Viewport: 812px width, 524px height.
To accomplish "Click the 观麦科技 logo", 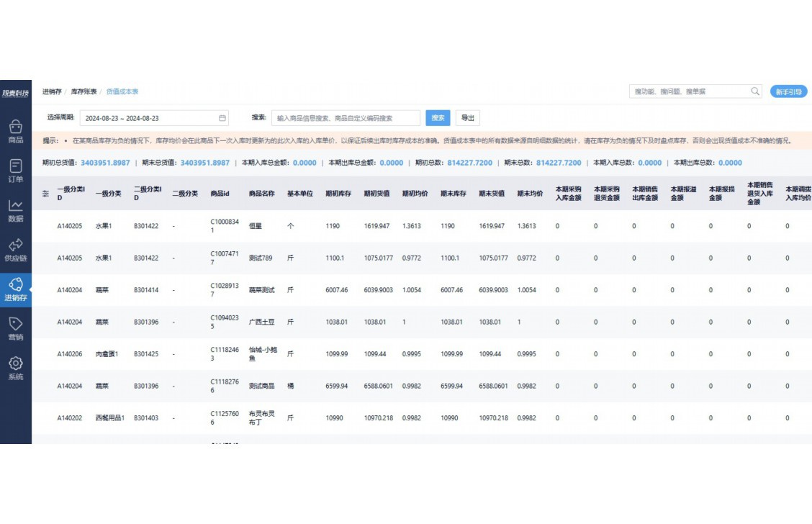I will [15, 93].
